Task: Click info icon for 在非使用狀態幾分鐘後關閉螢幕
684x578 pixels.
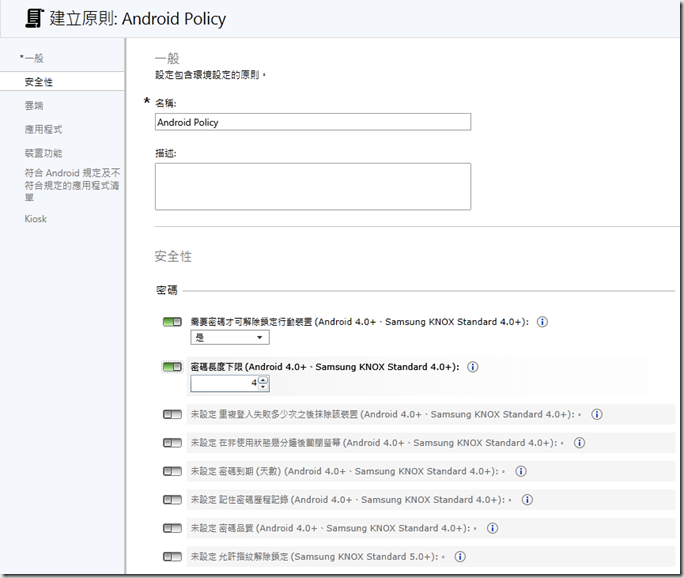Action: (579, 443)
